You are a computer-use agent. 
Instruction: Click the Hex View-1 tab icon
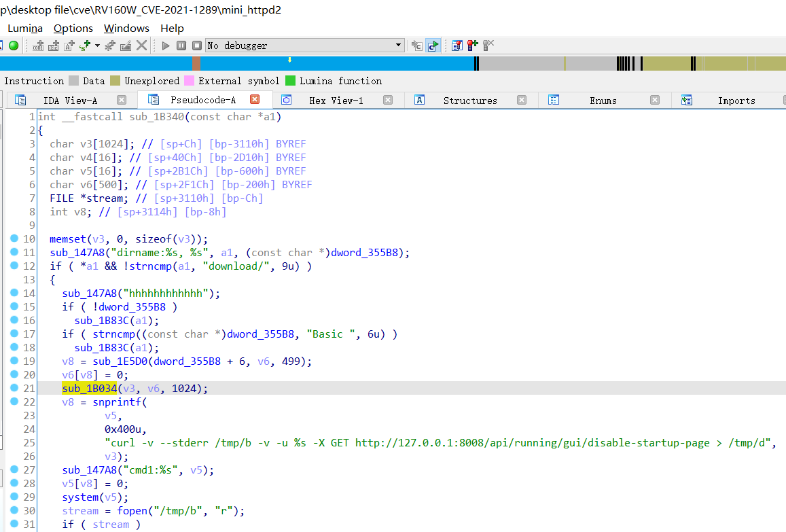pyautogui.click(x=286, y=100)
